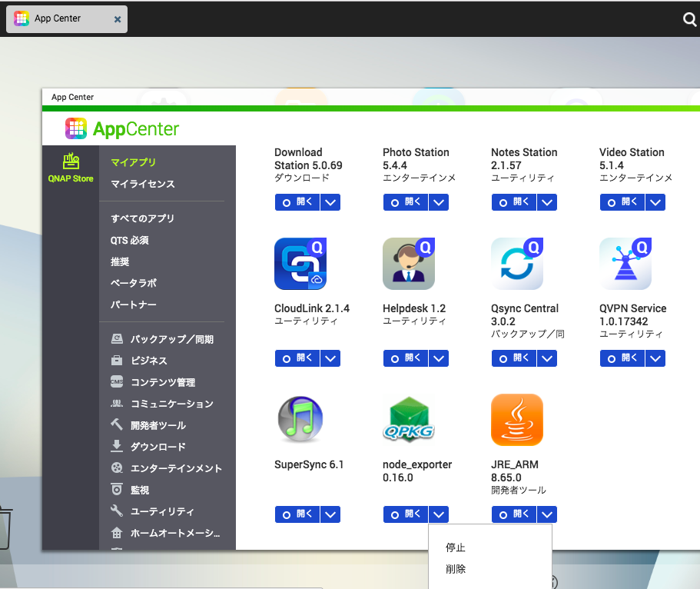Expand options arrow for Helpdesk
The width and height of the screenshot is (700, 589).
pyautogui.click(x=439, y=358)
